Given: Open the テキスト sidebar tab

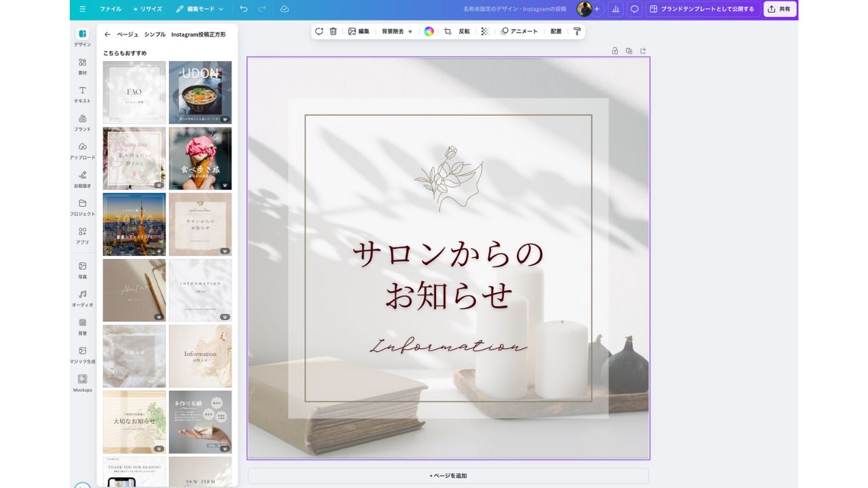Looking at the screenshot, I should (x=83, y=95).
